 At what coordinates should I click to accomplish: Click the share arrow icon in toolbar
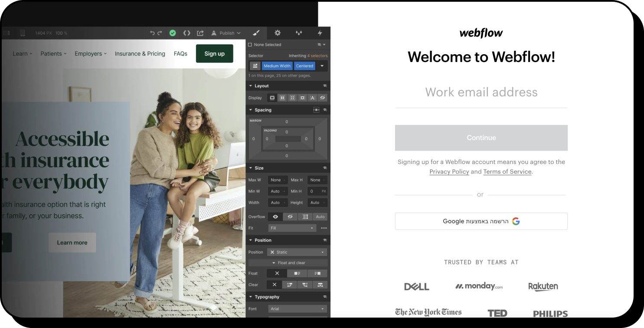pyautogui.click(x=200, y=33)
